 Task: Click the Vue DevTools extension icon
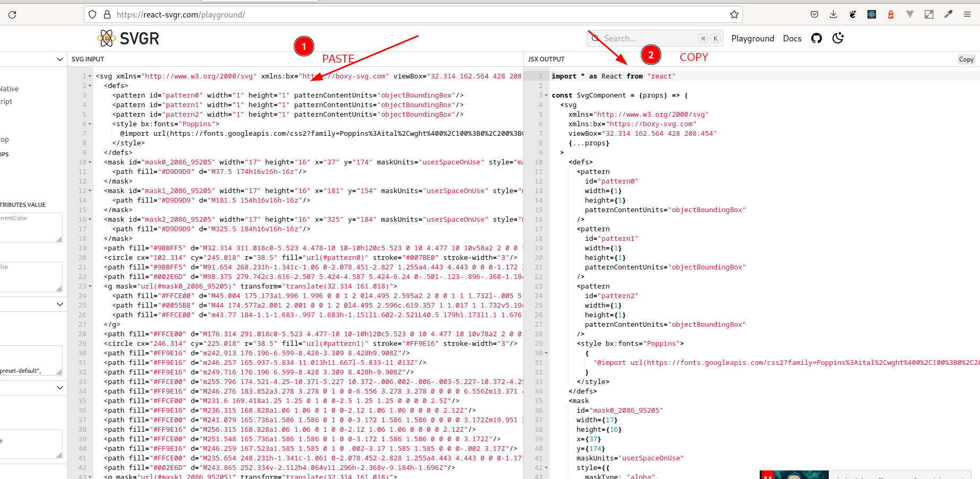[x=909, y=14]
